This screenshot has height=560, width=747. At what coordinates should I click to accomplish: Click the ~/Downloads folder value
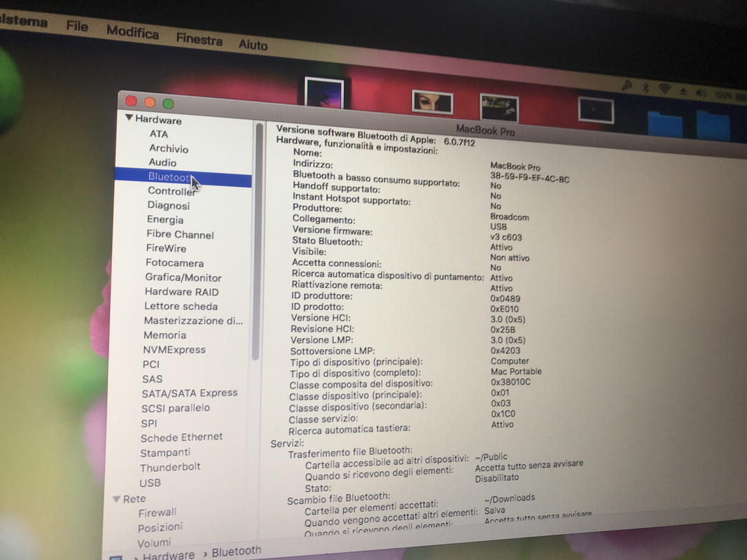509,498
